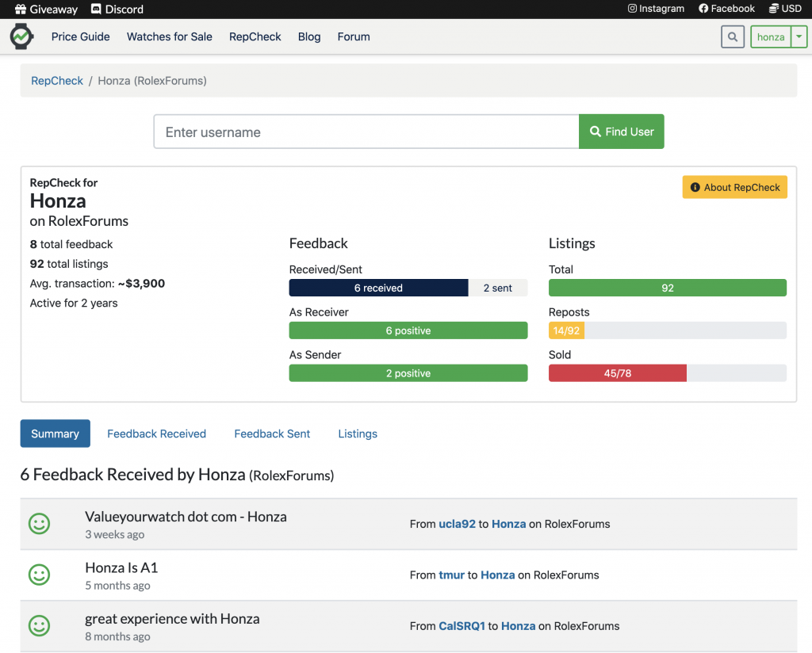Open Watches for Sale page
Screen dimensions: 812x653
(x=170, y=36)
